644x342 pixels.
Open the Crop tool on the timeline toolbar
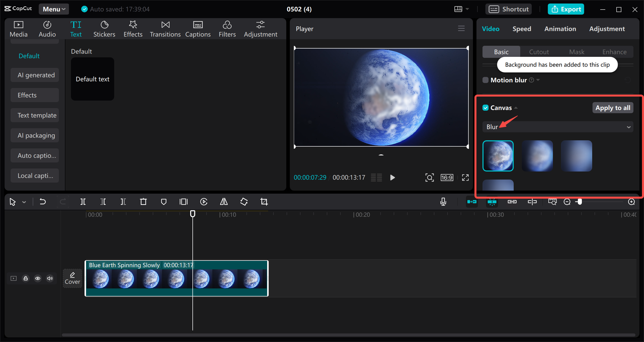(264, 202)
